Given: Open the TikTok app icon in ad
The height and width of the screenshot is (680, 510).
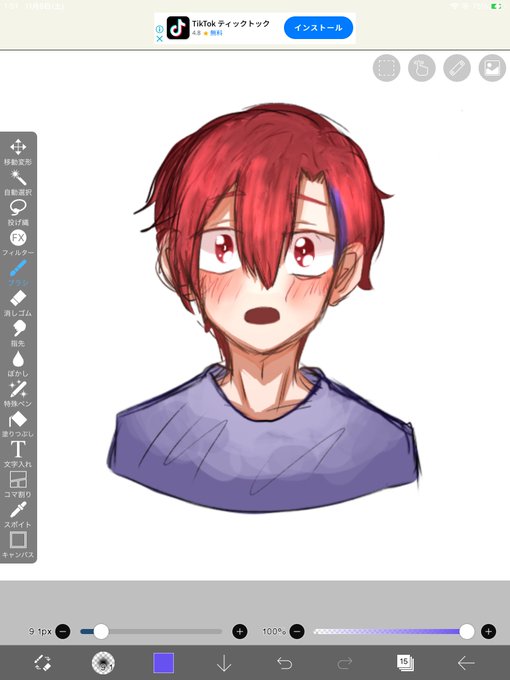Looking at the screenshot, I should pos(178,28).
